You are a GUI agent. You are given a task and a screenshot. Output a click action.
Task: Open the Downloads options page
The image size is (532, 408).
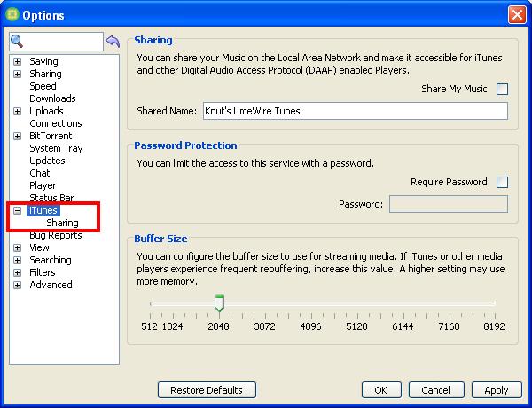[x=52, y=98]
